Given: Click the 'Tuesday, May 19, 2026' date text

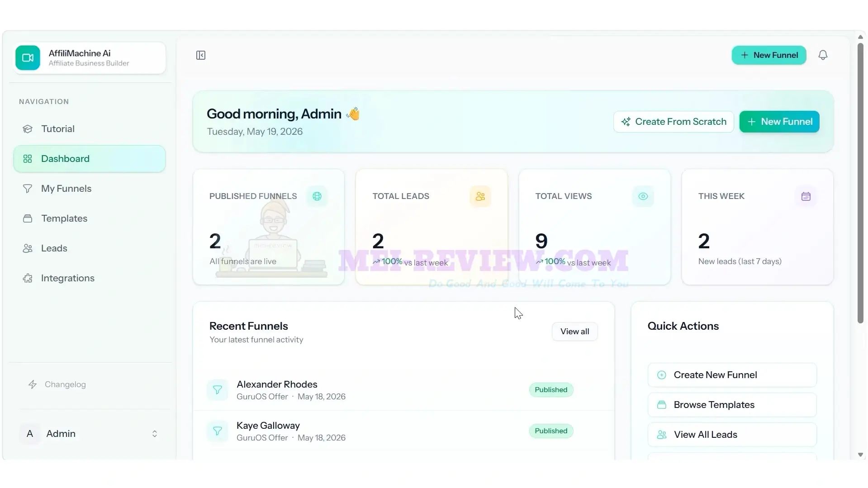Looking at the screenshot, I should pyautogui.click(x=255, y=132).
